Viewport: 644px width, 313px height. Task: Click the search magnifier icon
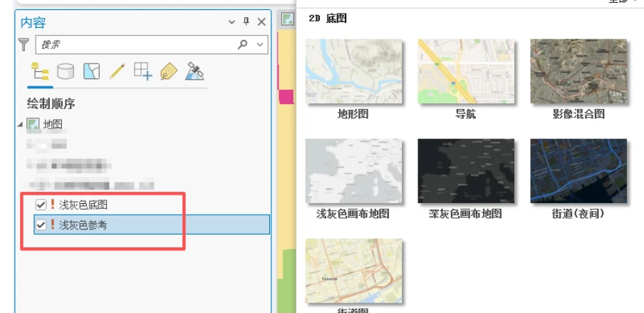click(x=243, y=44)
